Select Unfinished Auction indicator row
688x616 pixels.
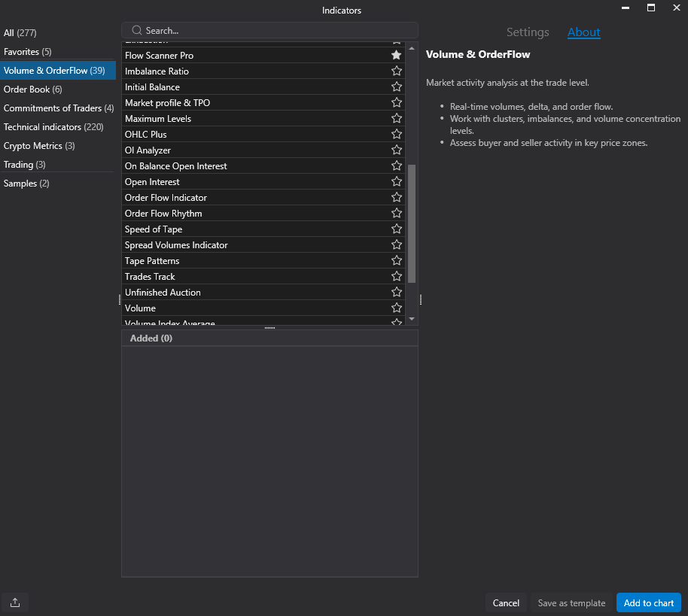(x=263, y=292)
